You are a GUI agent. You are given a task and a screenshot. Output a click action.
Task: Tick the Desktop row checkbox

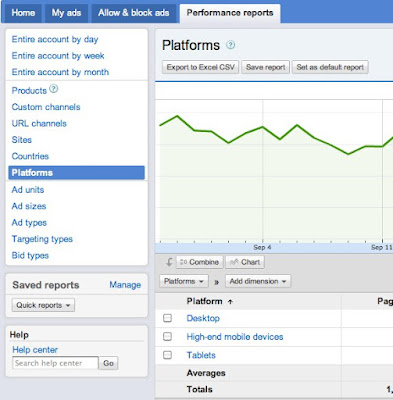(167, 318)
